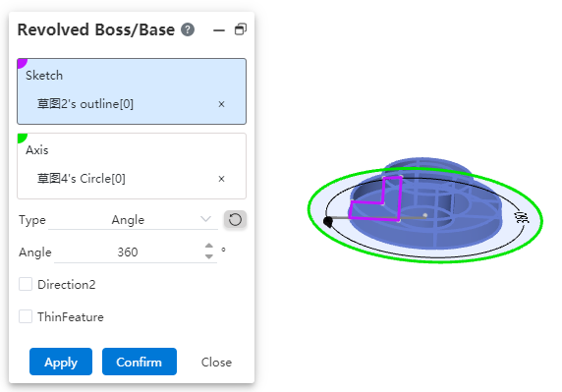Click the Apply button

[x=61, y=362]
